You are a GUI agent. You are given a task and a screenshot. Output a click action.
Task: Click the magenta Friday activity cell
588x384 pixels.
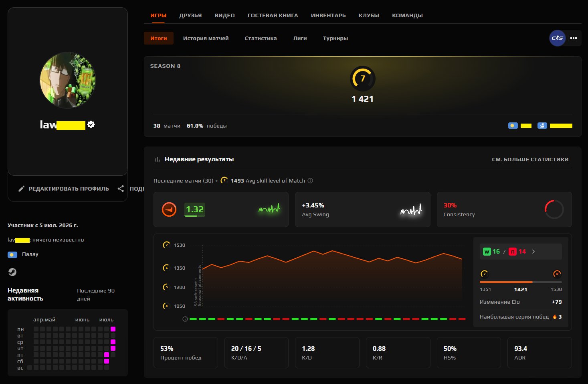click(x=107, y=355)
